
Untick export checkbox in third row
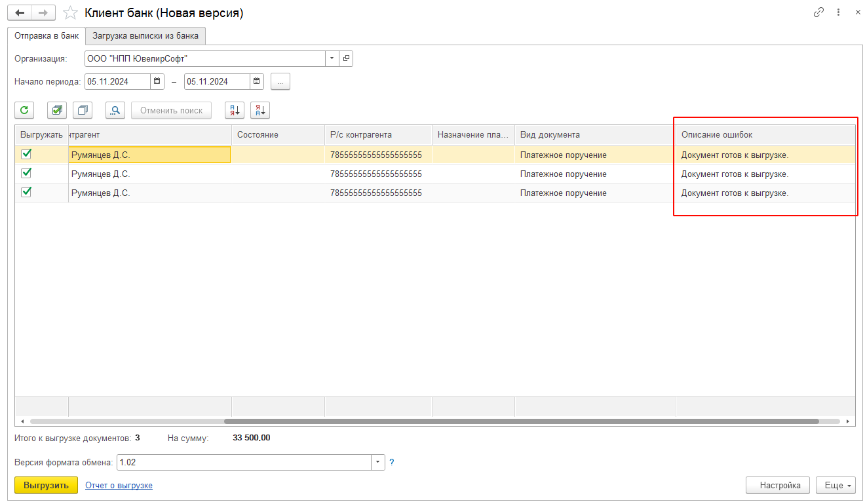[x=26, y=192]
